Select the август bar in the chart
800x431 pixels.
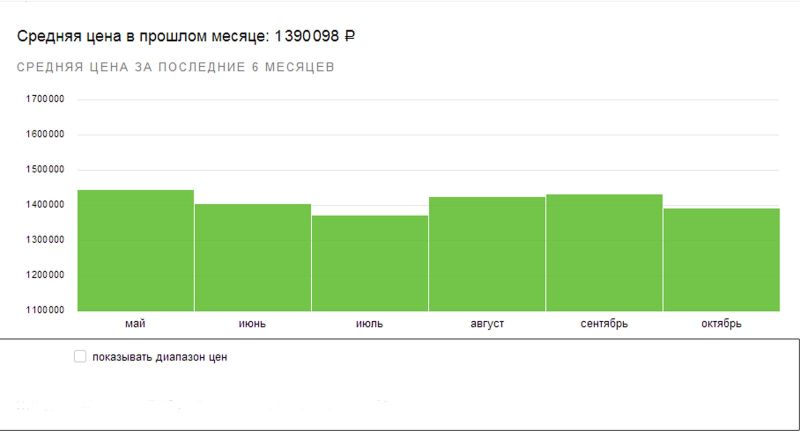(x=486, y=254)
